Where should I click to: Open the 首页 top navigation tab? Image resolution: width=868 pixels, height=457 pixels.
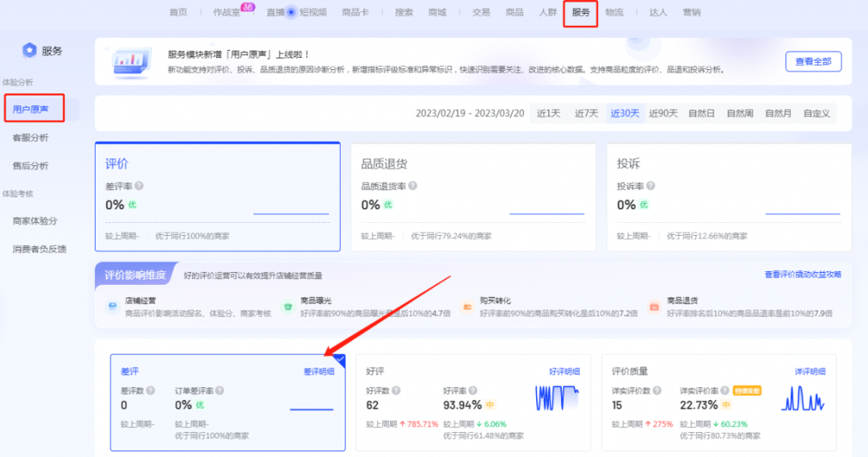[x=178, y=12]
